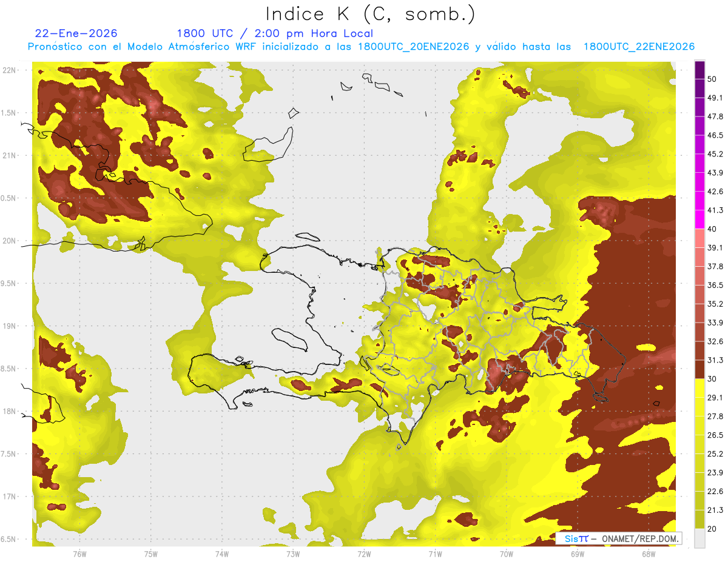Click the legend value '36.5'

point(715,285)
